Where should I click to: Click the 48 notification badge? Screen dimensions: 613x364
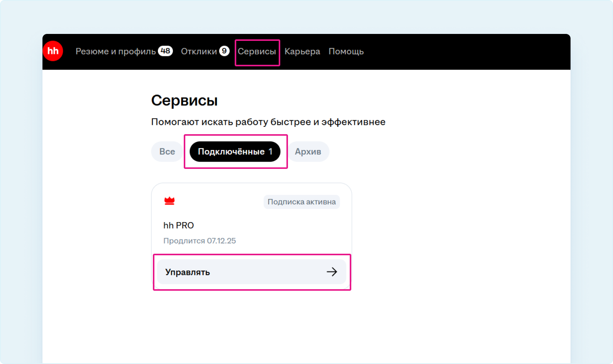point(165,51)
